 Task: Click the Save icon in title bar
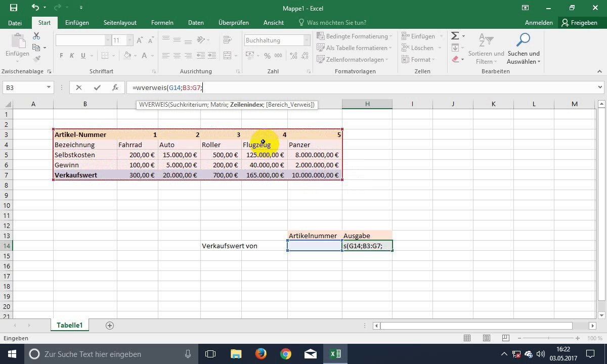pos(14,8)
